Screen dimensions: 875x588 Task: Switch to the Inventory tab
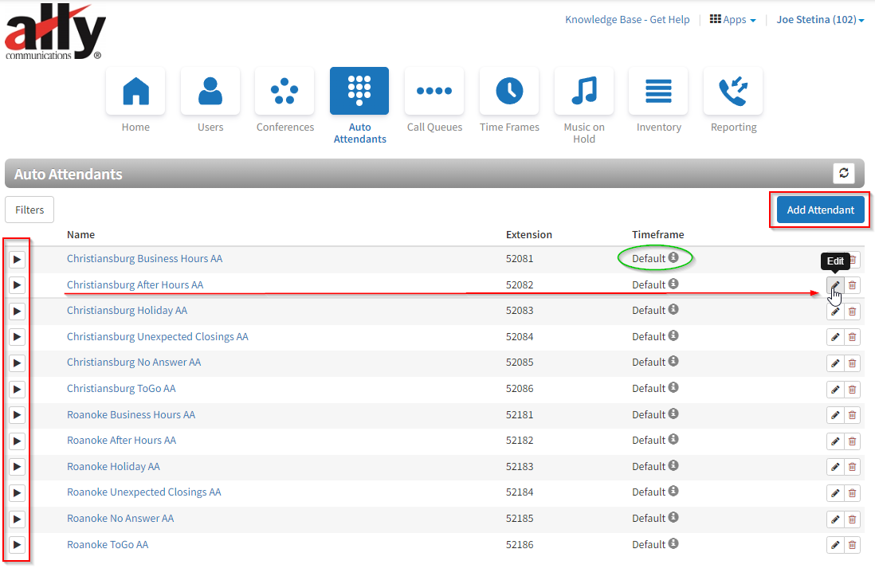pyautogui.click(x=658, y=92)
